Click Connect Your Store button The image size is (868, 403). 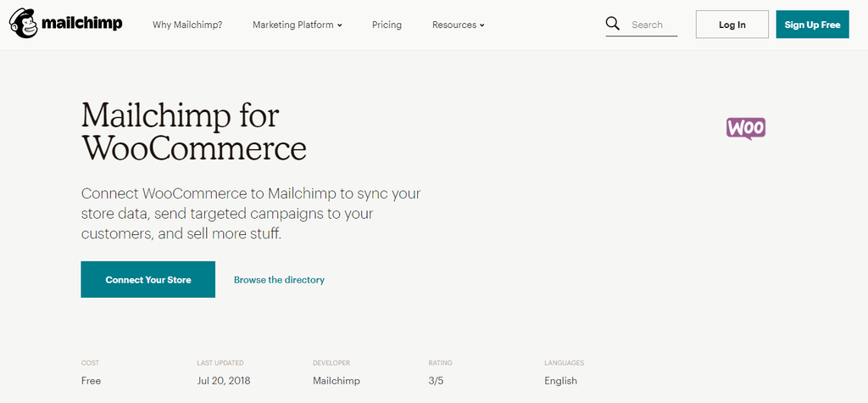(147, 279)
